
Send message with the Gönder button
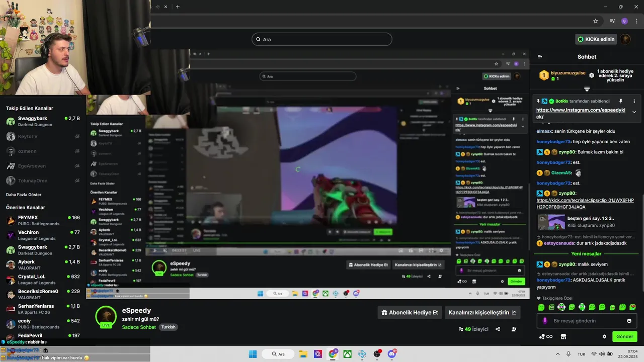624,336
